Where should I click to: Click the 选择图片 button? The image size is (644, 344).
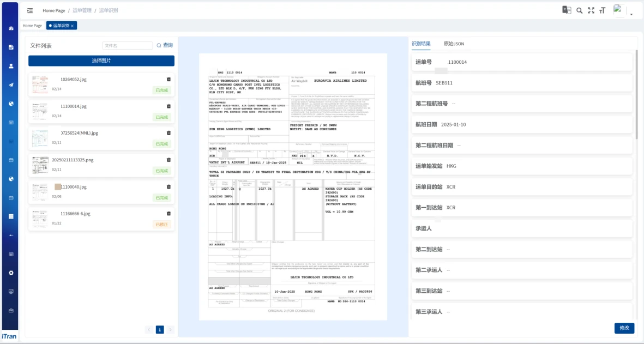[101, 60]
